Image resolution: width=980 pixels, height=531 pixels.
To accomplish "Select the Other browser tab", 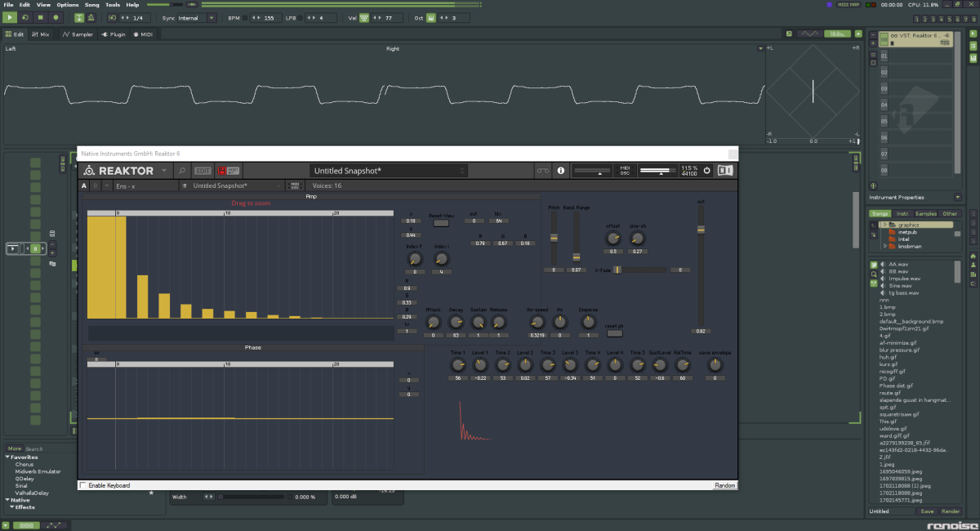I will 950,213.
